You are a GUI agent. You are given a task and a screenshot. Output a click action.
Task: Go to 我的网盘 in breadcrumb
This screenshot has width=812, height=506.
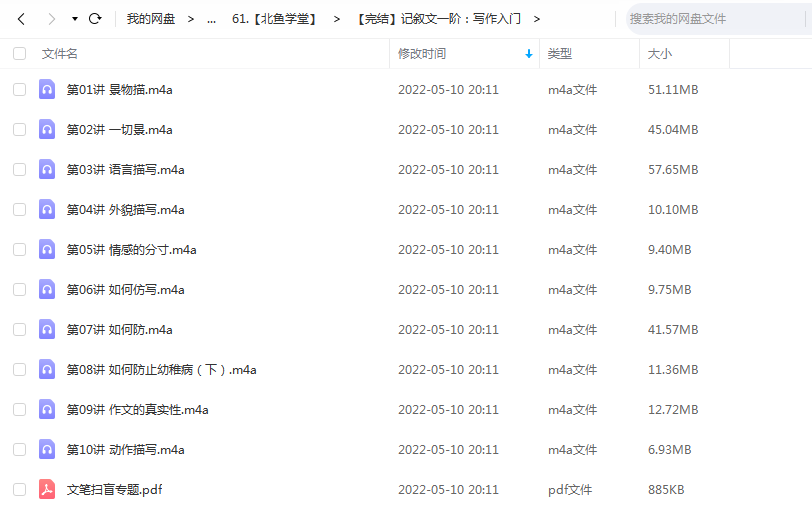tap(150, 19)
